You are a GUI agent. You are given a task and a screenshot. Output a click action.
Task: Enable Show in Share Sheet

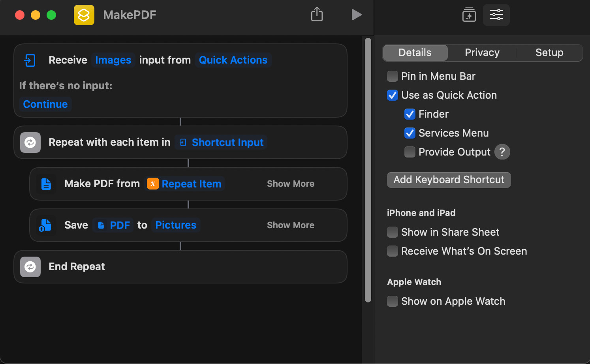pos(393,232)
